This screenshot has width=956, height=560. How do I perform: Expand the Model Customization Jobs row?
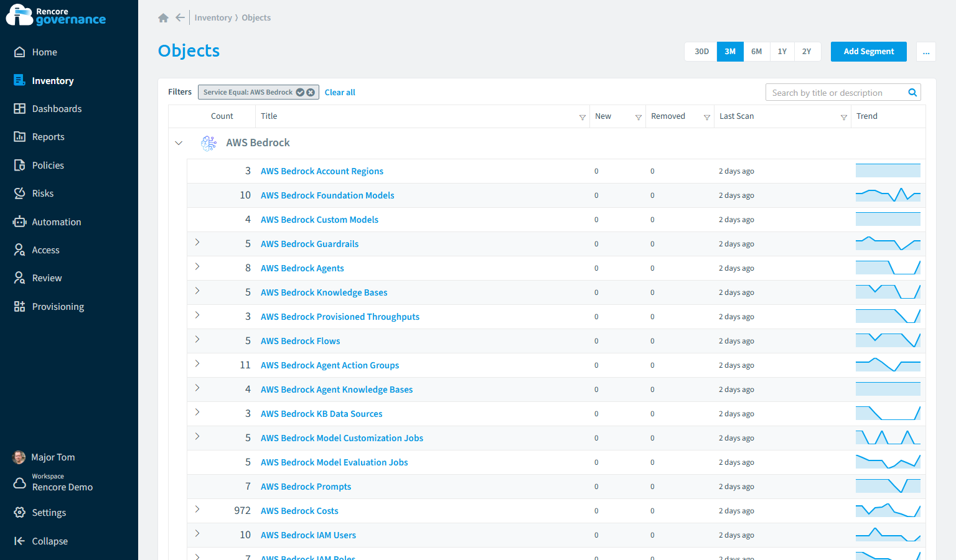197,436
